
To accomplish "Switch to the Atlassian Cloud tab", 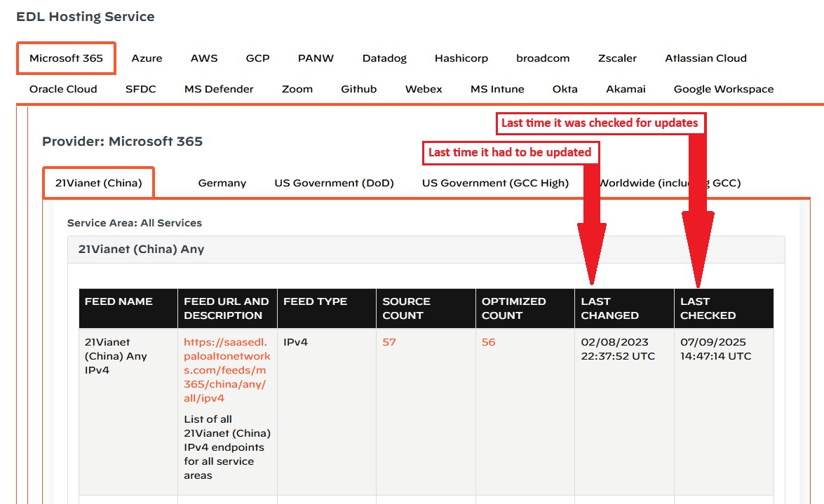I will point(705,58).
